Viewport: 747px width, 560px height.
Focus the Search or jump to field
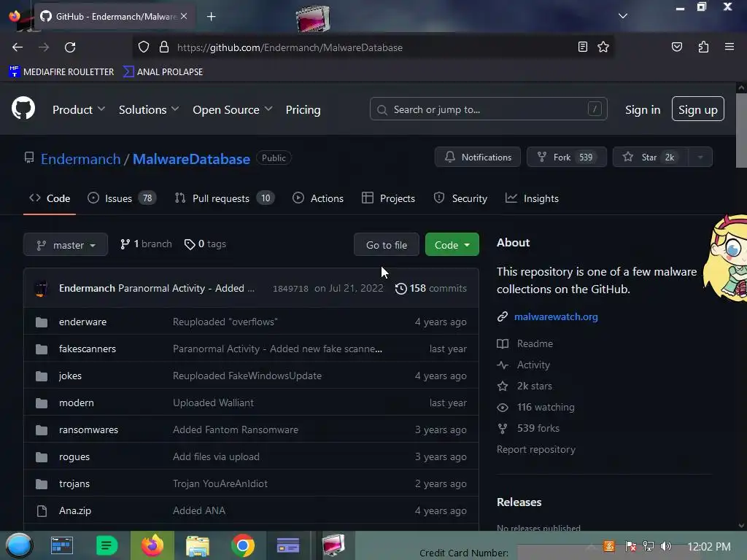click(488, 109)
